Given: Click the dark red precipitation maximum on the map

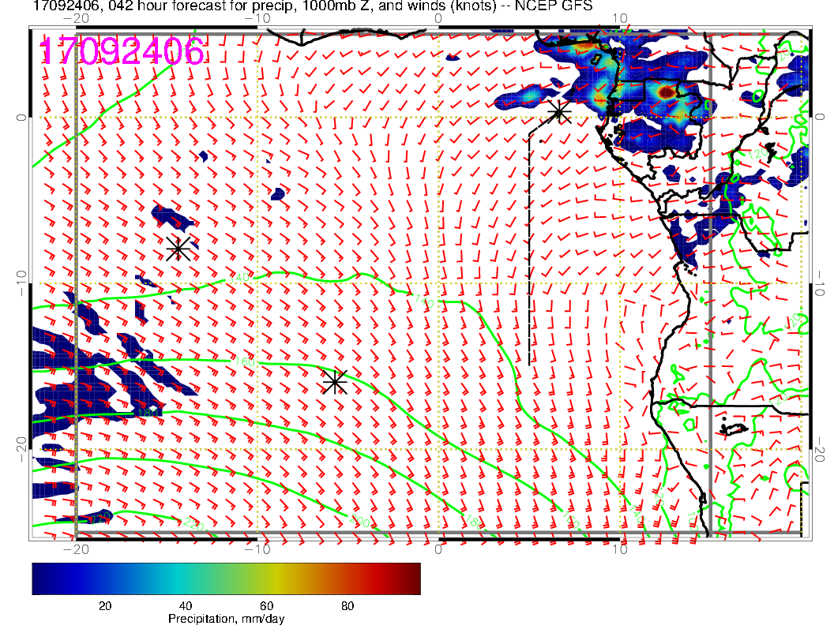Looking at the screenshot, I should click(x=666, y=92).
